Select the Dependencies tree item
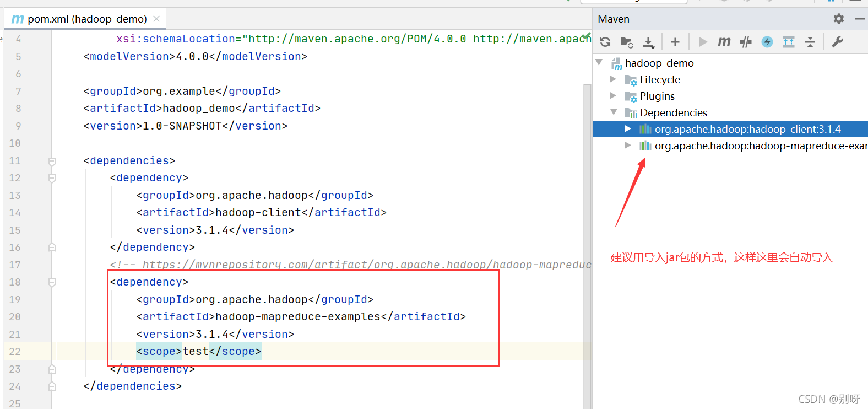Screen dimensions: 868x409 tap(730, 113)
